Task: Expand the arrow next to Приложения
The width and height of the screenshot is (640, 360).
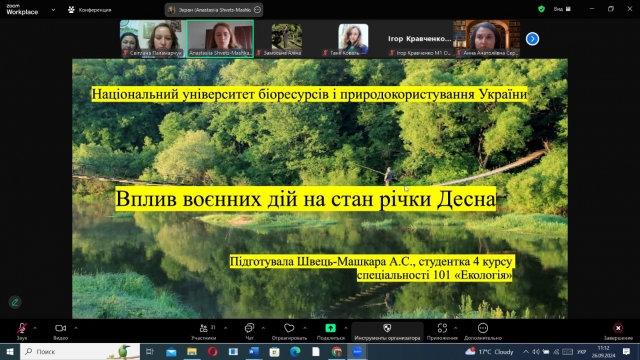Action: [x=456, y=328]
